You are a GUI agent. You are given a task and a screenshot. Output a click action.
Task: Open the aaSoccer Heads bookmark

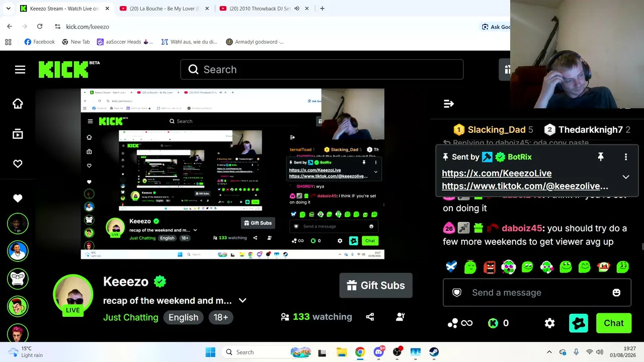[x=125, y=42]
